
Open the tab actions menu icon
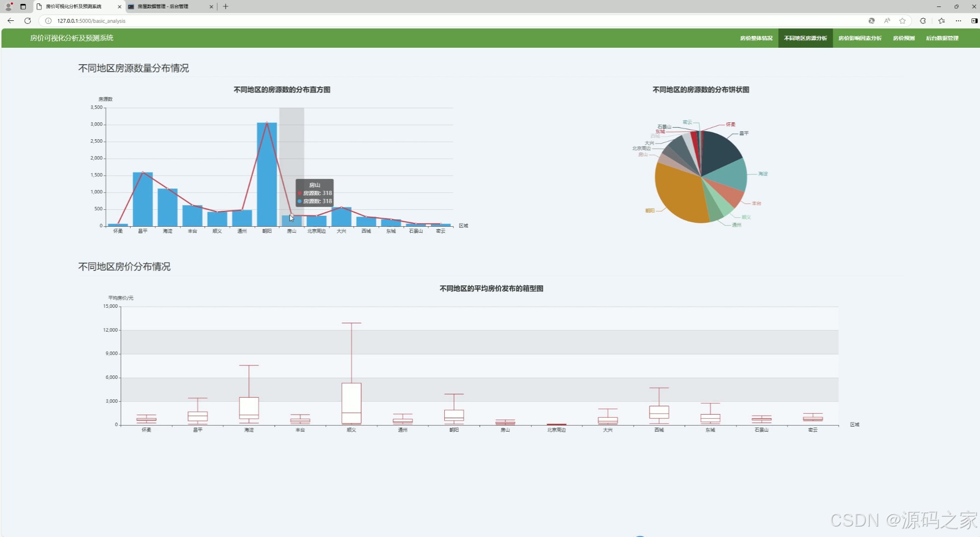tap(23, 6)
